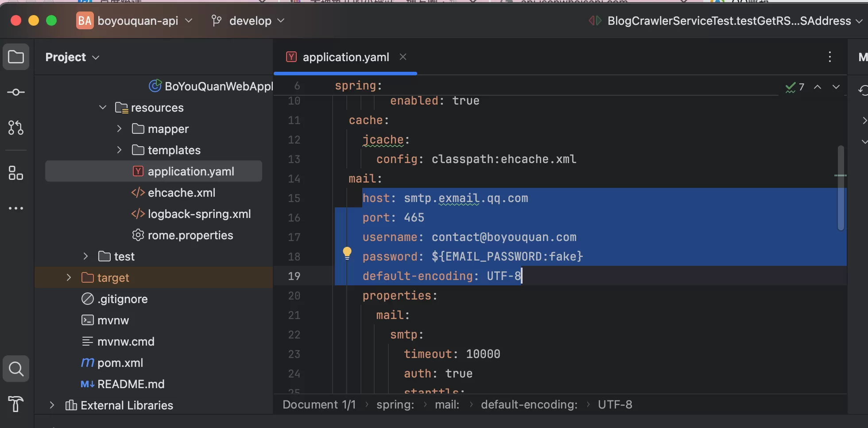
Task: Collapse the resources folder
Action: point(103,108)
